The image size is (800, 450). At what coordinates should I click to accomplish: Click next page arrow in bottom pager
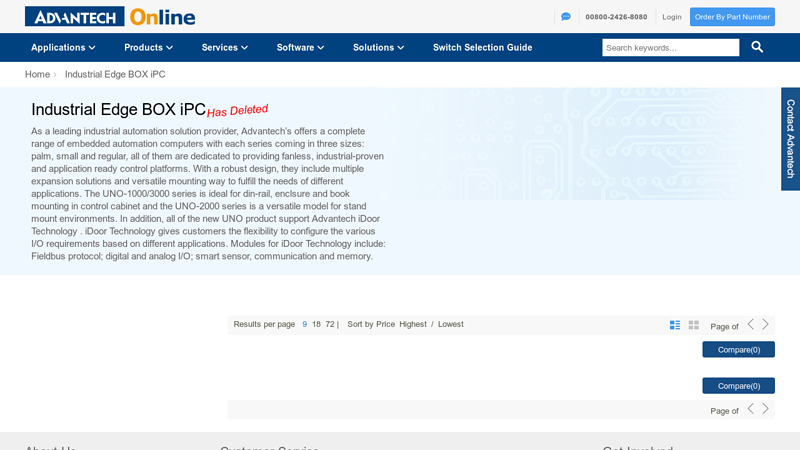point(766,409)
